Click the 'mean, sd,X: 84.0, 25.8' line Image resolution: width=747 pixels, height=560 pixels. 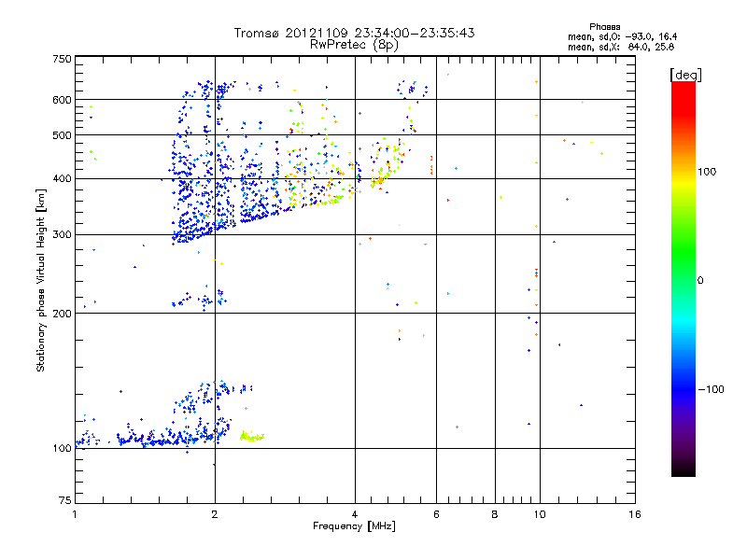click(x=621, y=47)
